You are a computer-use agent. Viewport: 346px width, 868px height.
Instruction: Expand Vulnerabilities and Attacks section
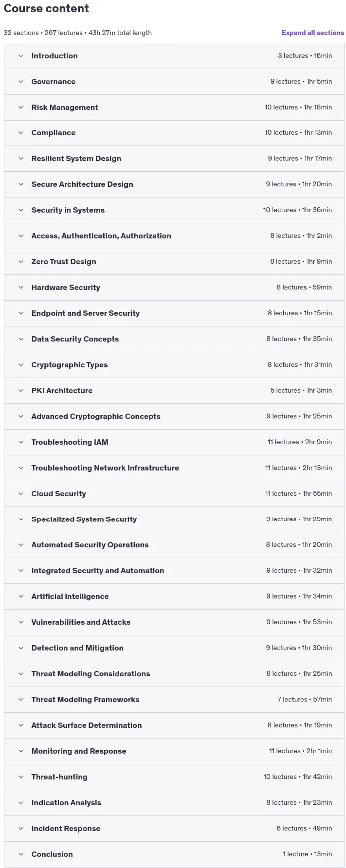174,622
